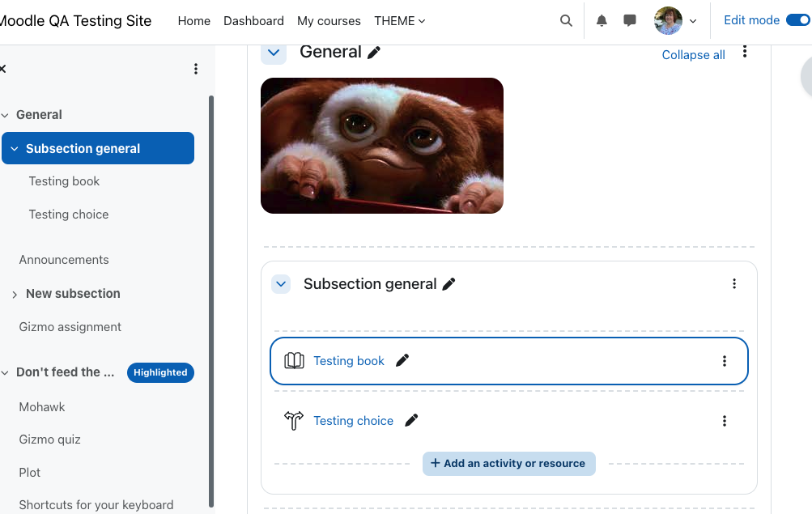Select Gizmo assignment in course index
Screen dimensions: 812x514
(70, 327)
